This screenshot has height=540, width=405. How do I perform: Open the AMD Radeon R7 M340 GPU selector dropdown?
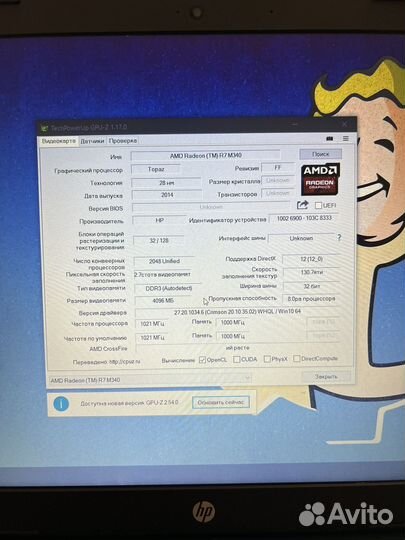(149, 380)
